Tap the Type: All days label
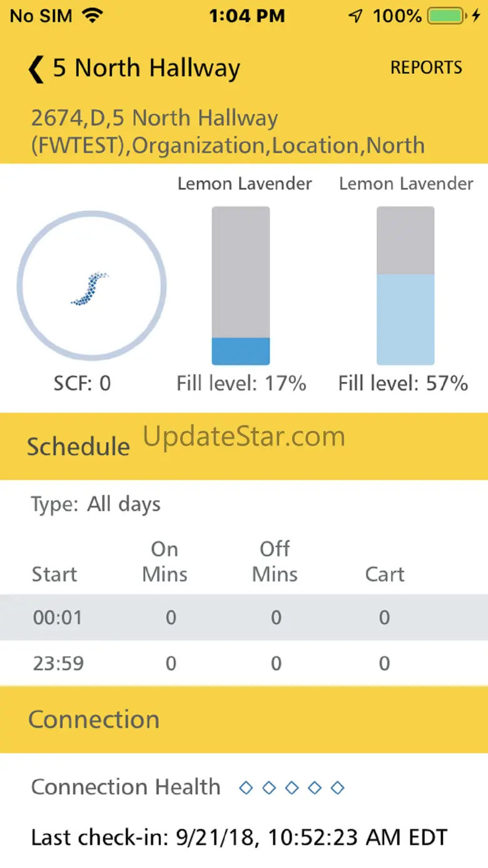 point(96,504)
